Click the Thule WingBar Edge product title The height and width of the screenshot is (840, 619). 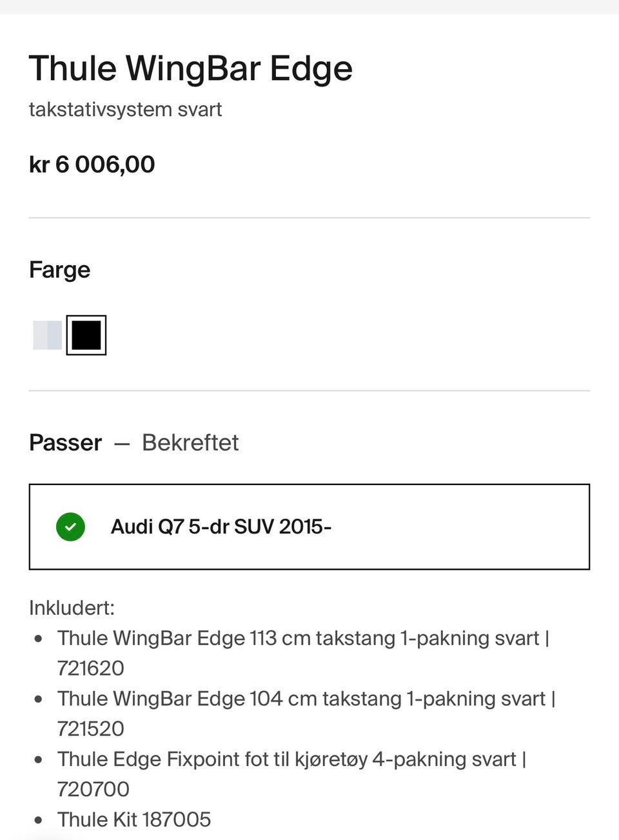click(x=191, y=68)
